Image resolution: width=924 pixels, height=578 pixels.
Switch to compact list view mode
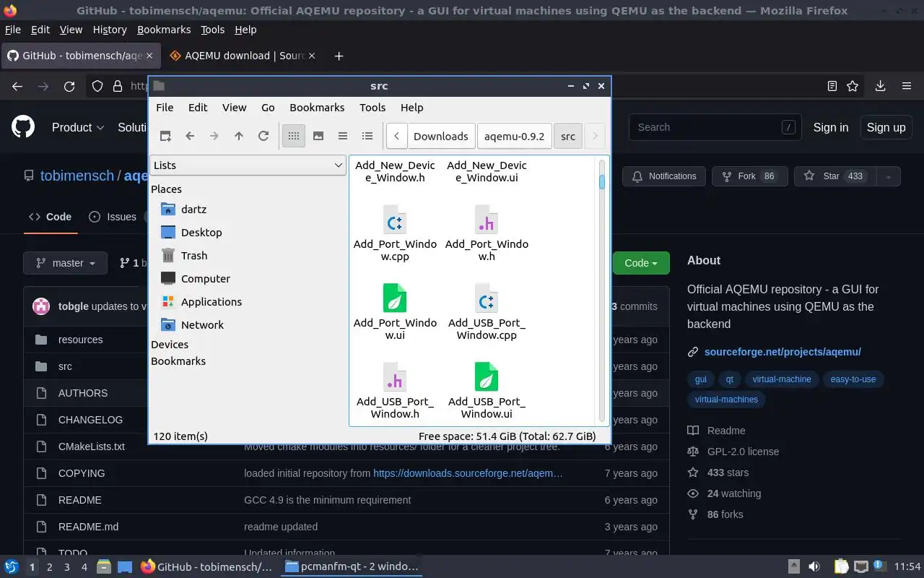click(343, 136)
